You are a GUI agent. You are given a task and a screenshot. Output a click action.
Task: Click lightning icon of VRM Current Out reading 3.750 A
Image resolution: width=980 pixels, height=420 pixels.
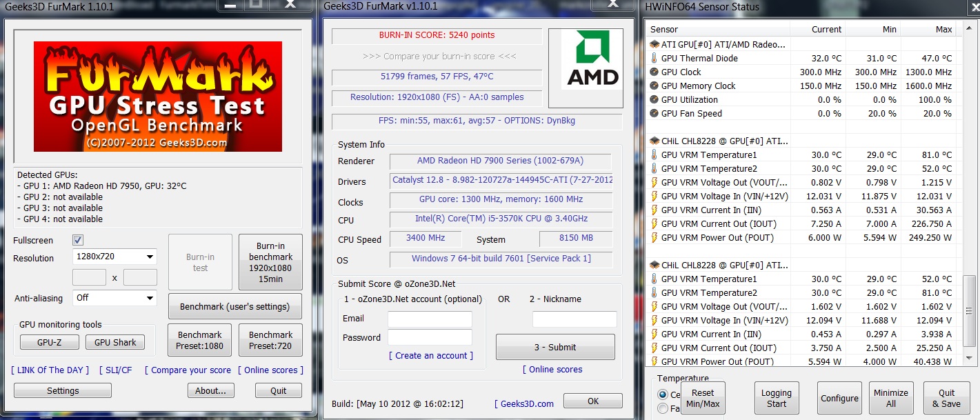coord(654,348)
